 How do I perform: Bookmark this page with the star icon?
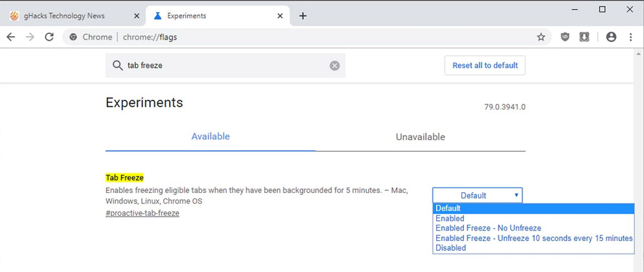pos(541,37)
